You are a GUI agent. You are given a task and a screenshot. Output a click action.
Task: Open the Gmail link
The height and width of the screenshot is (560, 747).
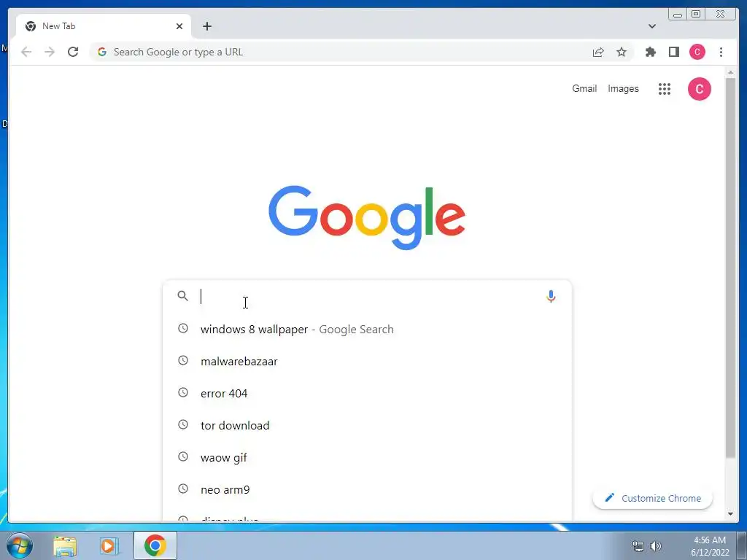(584, 88)
